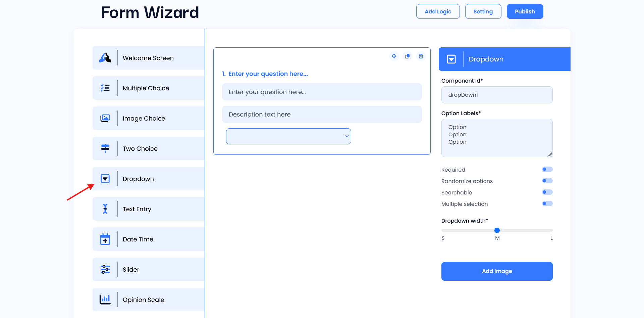Select the Welcome Screen hands icon
The height and width of the screenshot is (318, 644).
click(105, 58)
